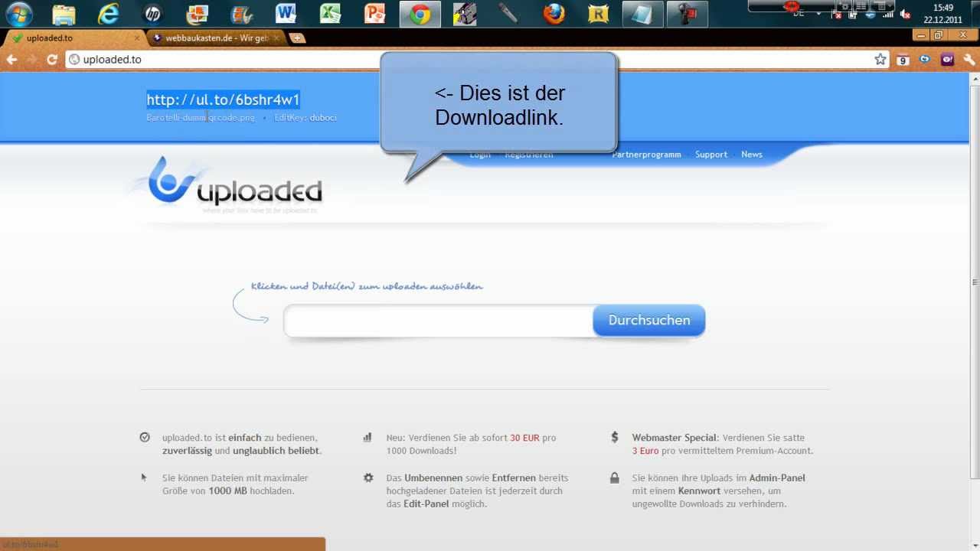Open Windows Explorer from the taskbar
Image resolution: width=980 pixels, height=551 pixels.
[64, 14]
